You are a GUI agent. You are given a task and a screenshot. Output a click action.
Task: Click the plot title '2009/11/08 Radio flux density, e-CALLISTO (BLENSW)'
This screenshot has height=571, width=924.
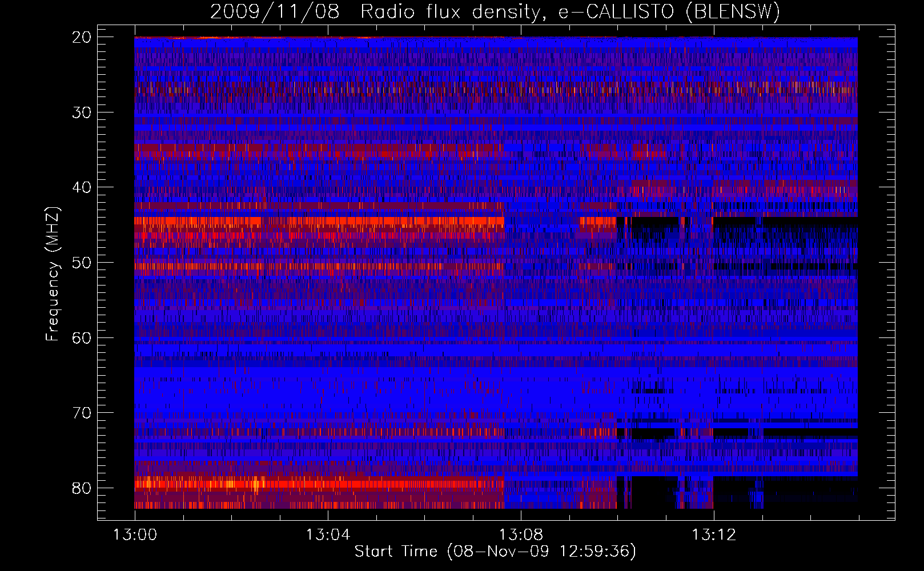tap(495, 12)
